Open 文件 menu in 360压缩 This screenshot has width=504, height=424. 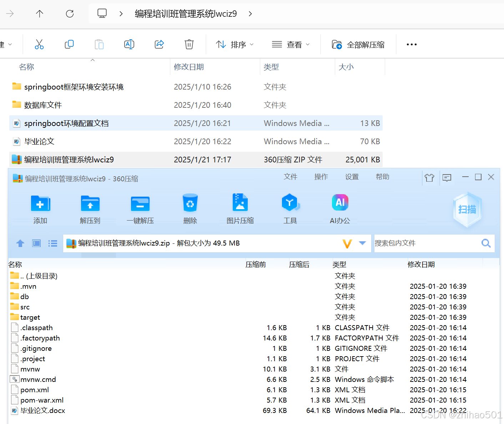(291, 177)
